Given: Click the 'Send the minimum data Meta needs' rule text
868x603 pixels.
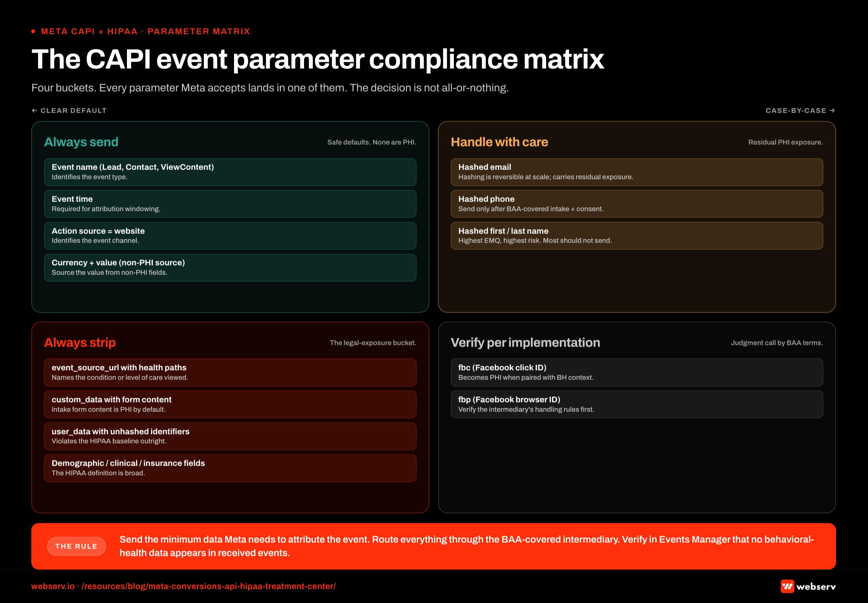Looking at the screenshot, I should [467, 546].
